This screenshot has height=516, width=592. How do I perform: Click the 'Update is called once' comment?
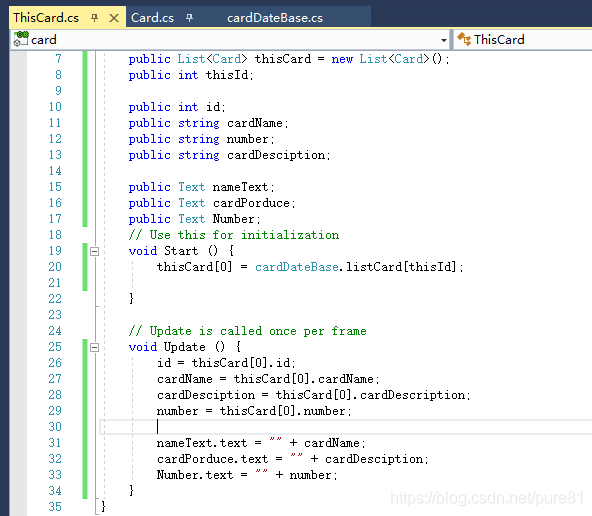pos(247,331)
